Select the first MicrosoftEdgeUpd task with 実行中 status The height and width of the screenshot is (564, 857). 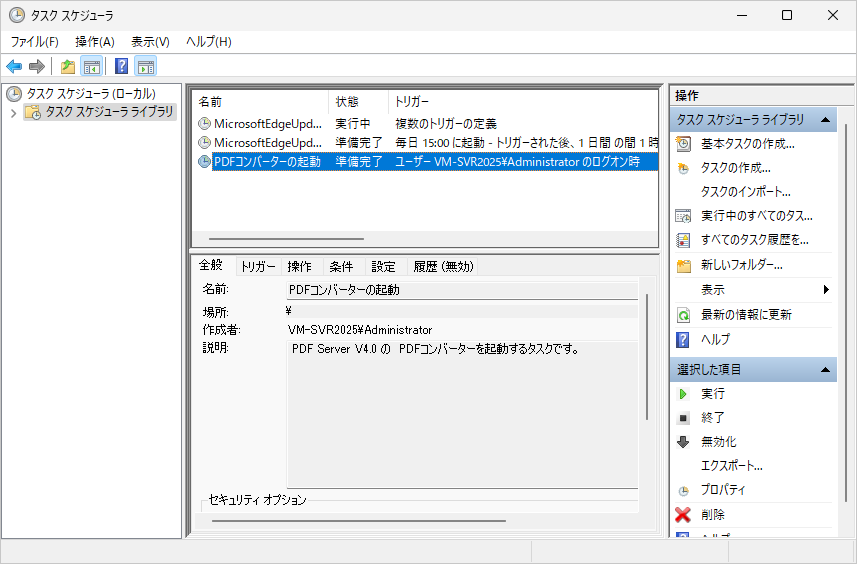(x=426, y=124)
